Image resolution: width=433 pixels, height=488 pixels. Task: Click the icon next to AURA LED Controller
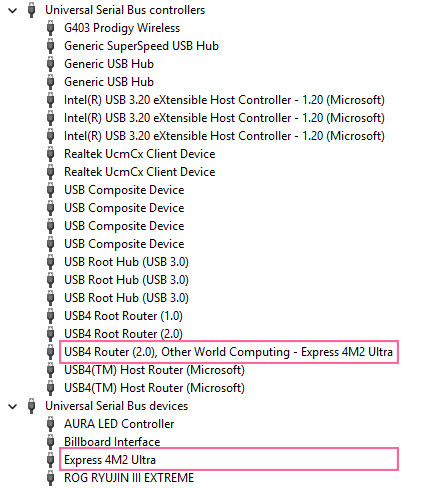point(50,424)
